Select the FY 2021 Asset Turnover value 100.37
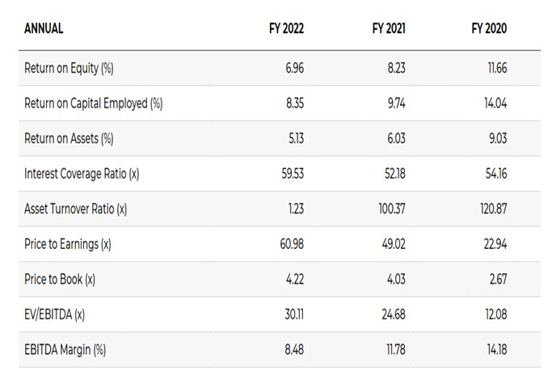This screenshot has width=552, height=392. point(391,209)
